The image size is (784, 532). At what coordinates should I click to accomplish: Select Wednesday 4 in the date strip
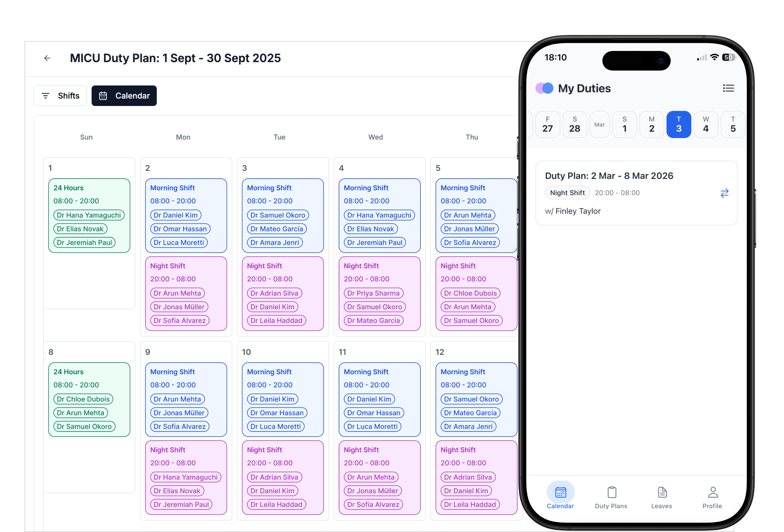point(705,124)
